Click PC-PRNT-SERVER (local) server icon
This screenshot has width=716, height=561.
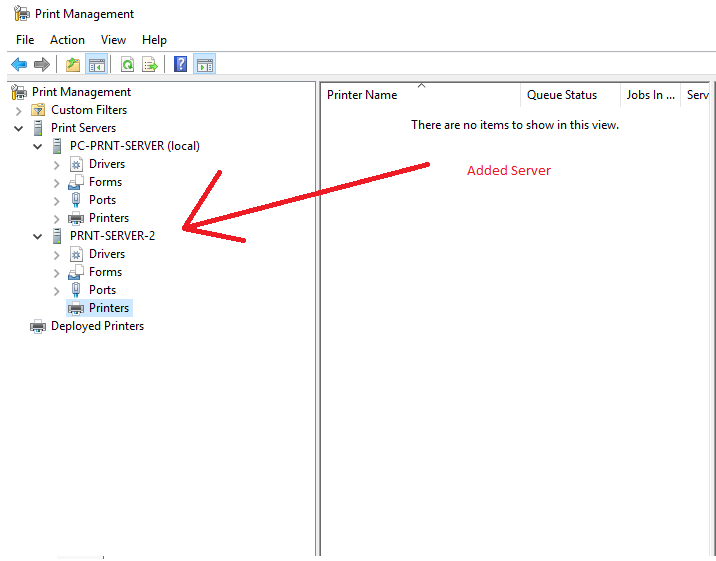(57, 146)
